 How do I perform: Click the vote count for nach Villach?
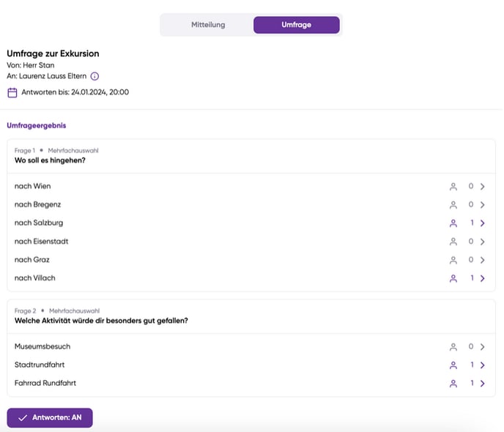pyautogui.click(x=472, y=278)
